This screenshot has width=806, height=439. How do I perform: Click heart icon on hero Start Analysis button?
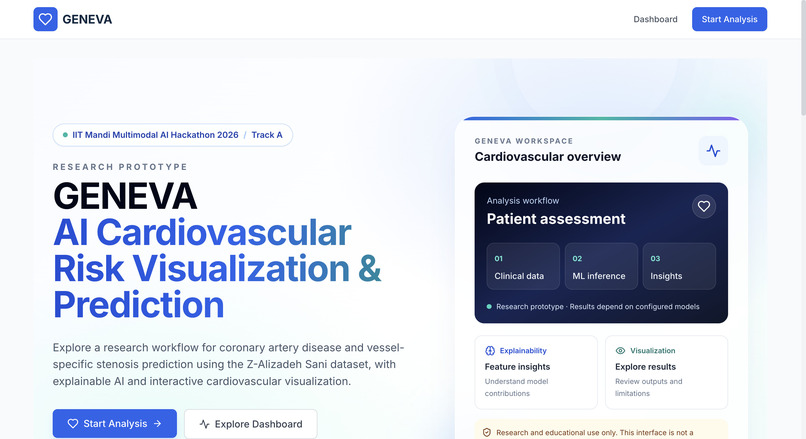click(x=73, y=424)
